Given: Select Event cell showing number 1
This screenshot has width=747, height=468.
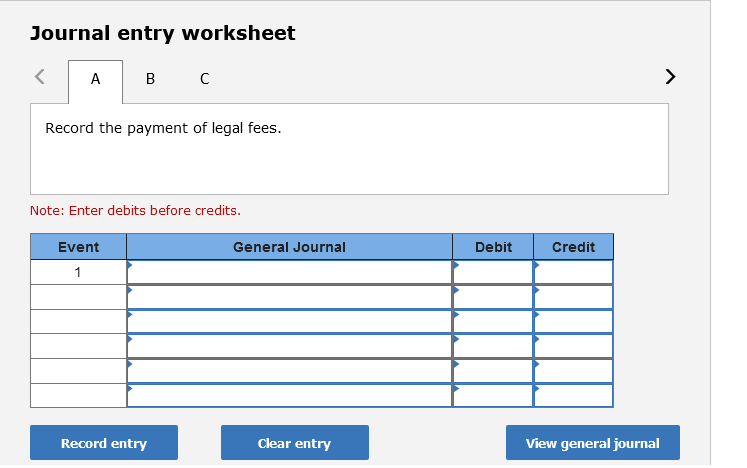Looking at the screenshot, I should point(79,272).
